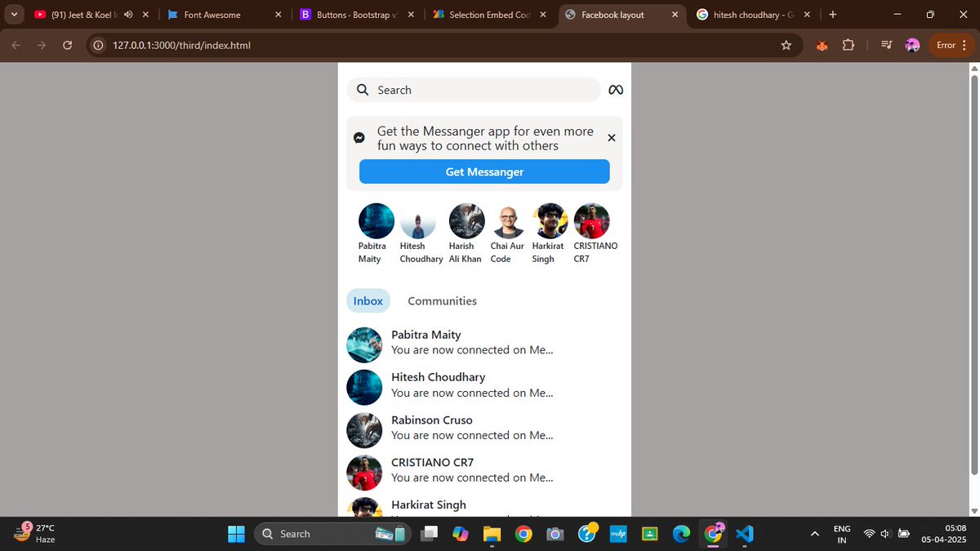980x551 pixels.
Task: Open Pabitra Maity's story avatar
Action: point(376,220)
